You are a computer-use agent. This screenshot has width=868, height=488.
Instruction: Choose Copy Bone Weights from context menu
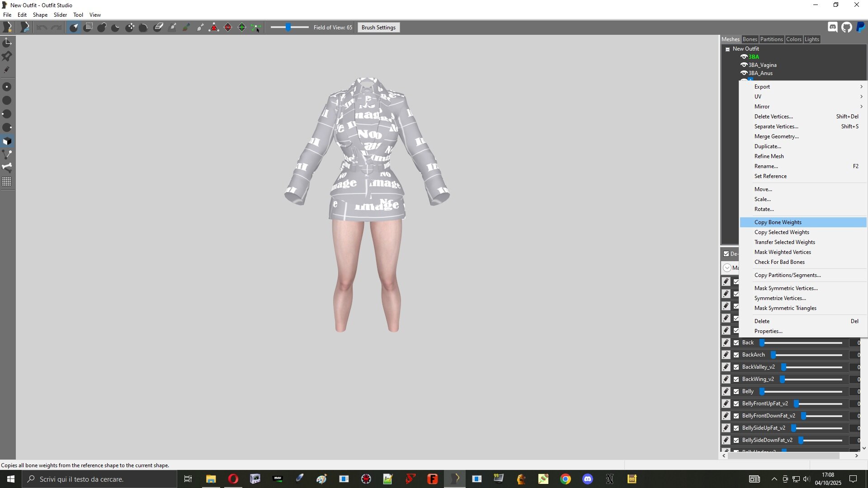pos(803,222)
